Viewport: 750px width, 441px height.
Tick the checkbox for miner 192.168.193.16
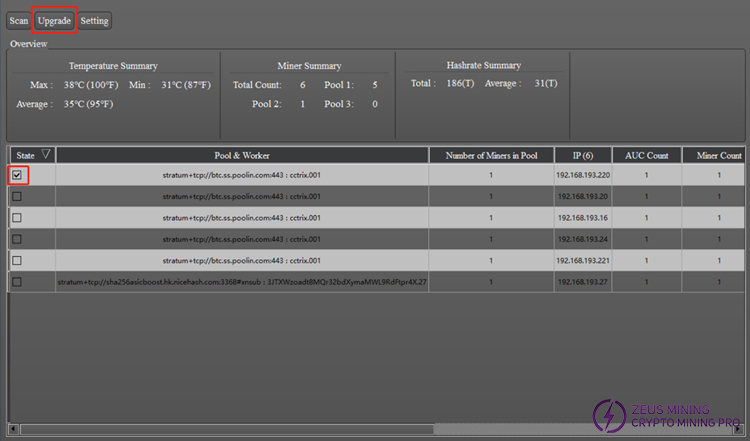pos(17,218)
